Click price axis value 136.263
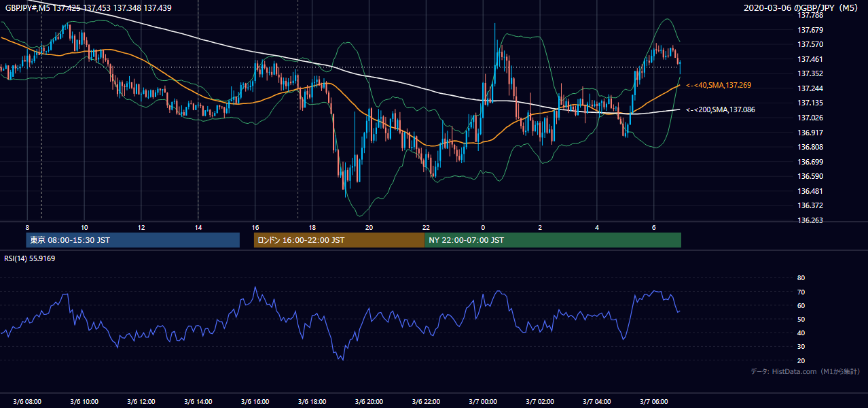Screen dimensions: 868x408 click(x=810, y=220)
